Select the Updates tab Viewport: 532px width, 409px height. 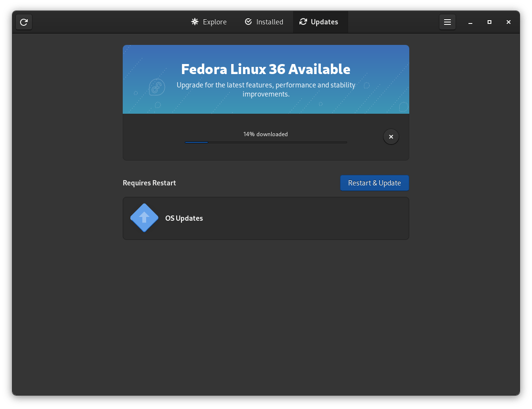320,22
